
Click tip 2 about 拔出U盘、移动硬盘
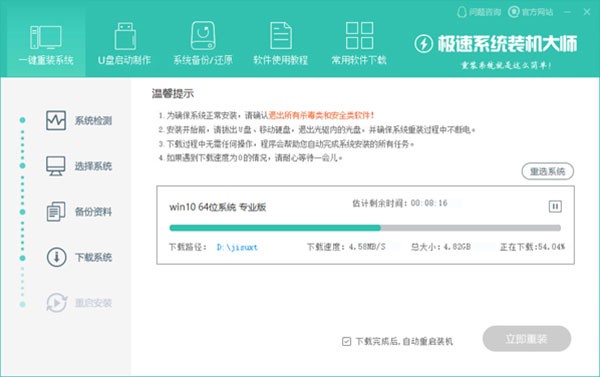tap(317, 130)
